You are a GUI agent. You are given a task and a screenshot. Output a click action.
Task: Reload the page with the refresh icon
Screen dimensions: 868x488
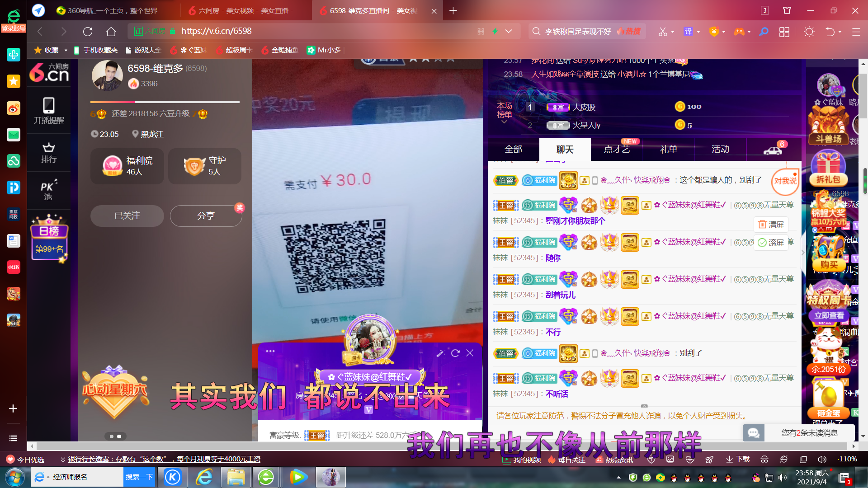tap(88, 32)
